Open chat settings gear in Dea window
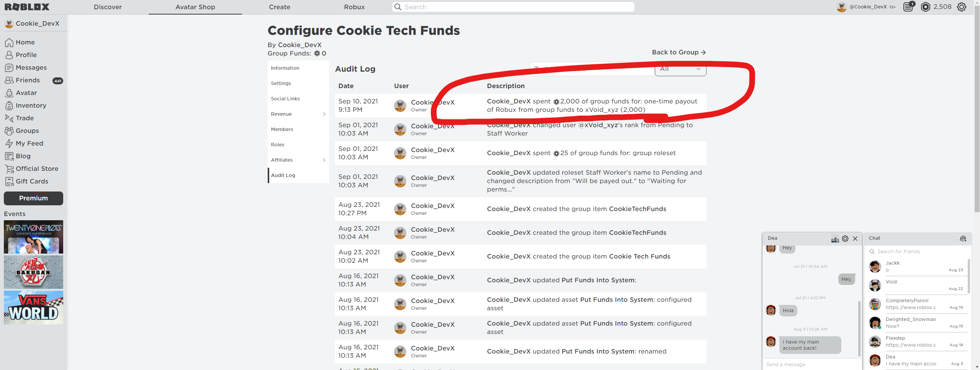This screenshot has height=370, width=980. (845, 239)
